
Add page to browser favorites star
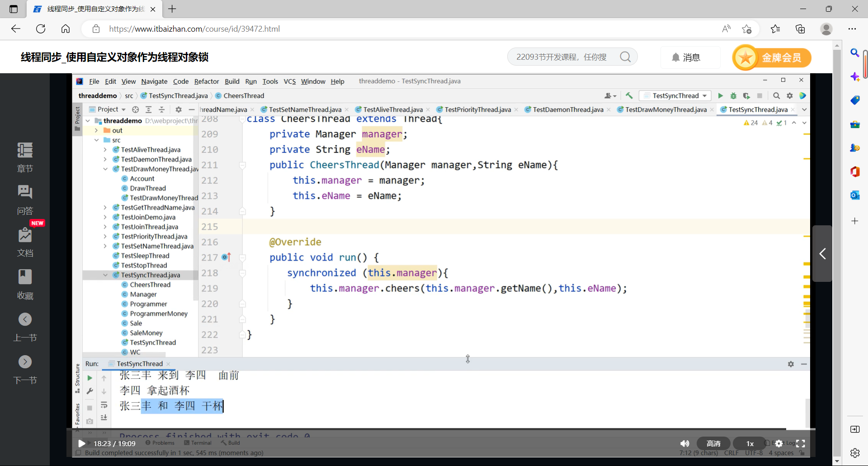click(746, 29)
